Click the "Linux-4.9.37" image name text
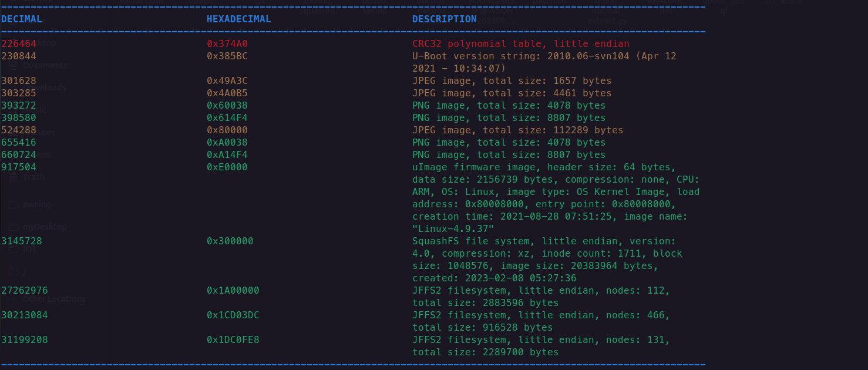The height and width of the screenshot is (370, 868). point(453,228)
